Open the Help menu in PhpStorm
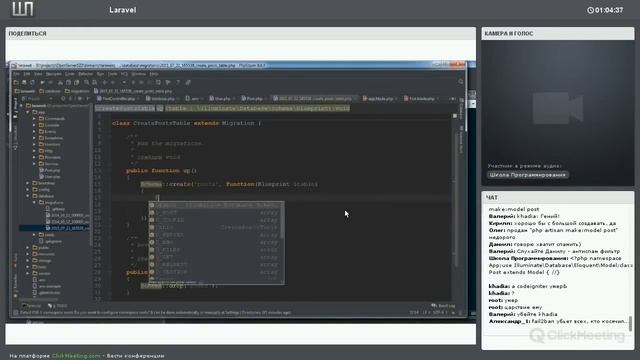640x360 pixels. (154, 74)
